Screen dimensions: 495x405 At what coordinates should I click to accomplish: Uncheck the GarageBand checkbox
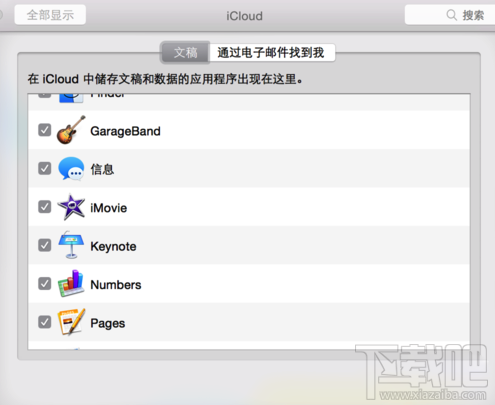44,130
